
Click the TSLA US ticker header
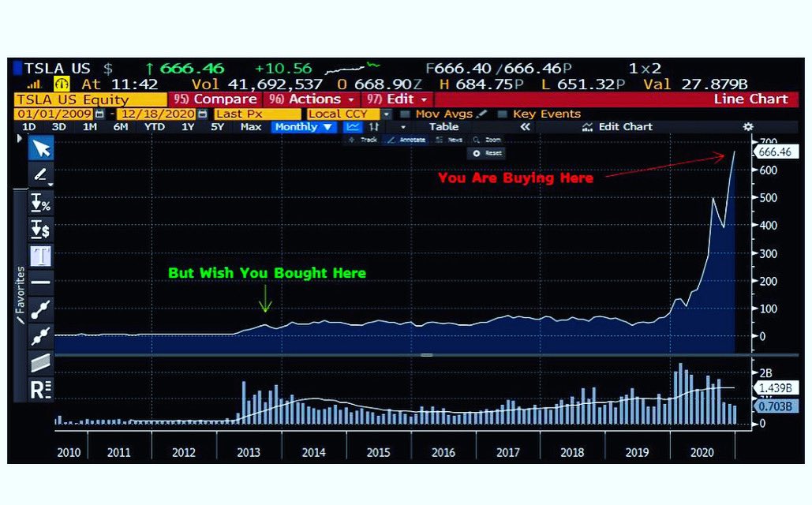coord(58,69)
